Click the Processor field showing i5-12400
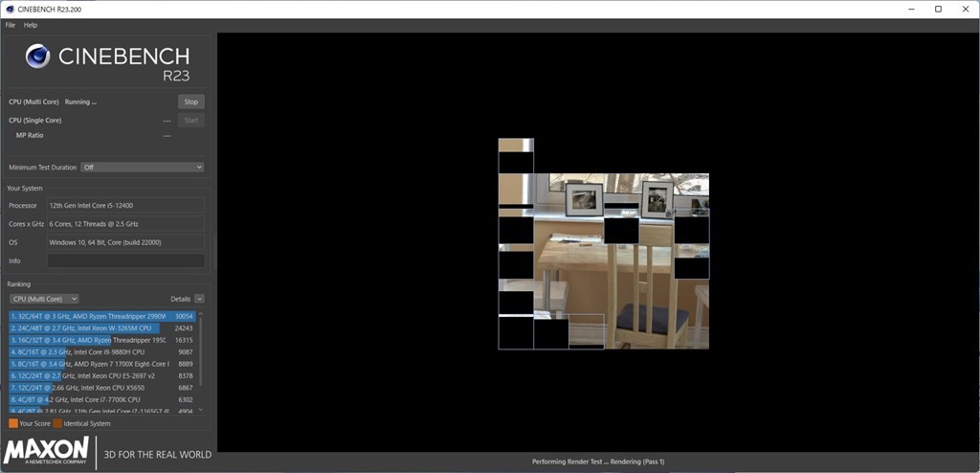Viewport: 980px width, 473px height. tap(125, 205)
